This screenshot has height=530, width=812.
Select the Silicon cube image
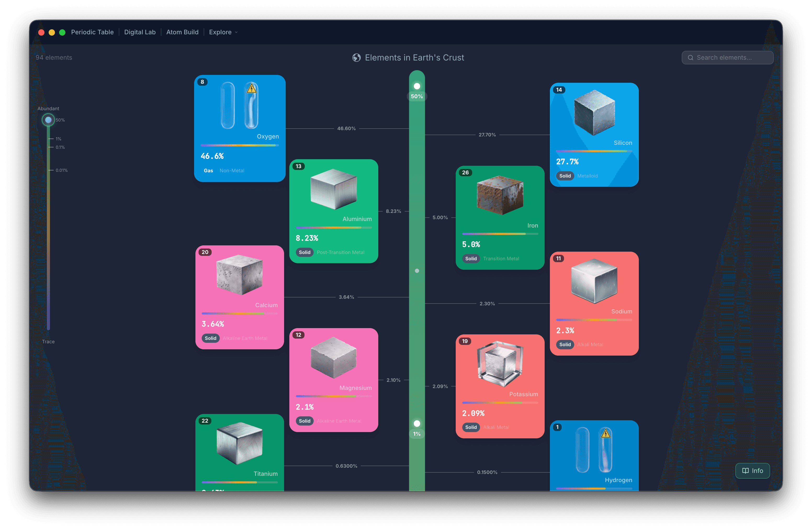pyautogui.click(x=594, y=113)
